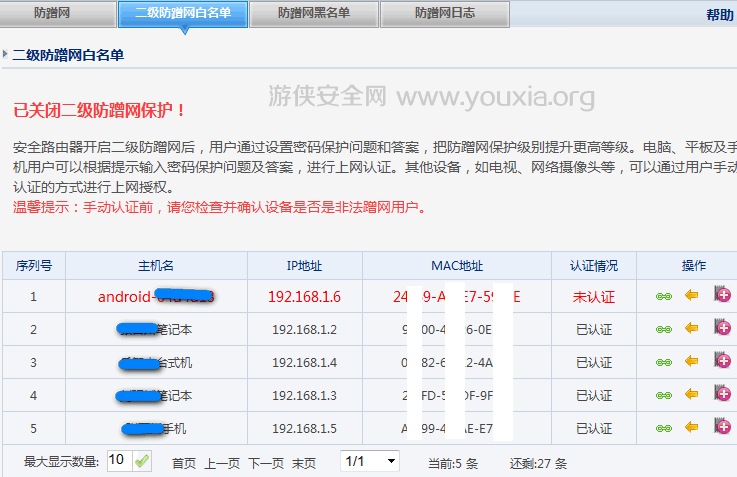Click the orange arrow icon in row 192.168.1.6
Image resolution: width=737 pixels, height=477 pixels.
[x=691, y=295]
